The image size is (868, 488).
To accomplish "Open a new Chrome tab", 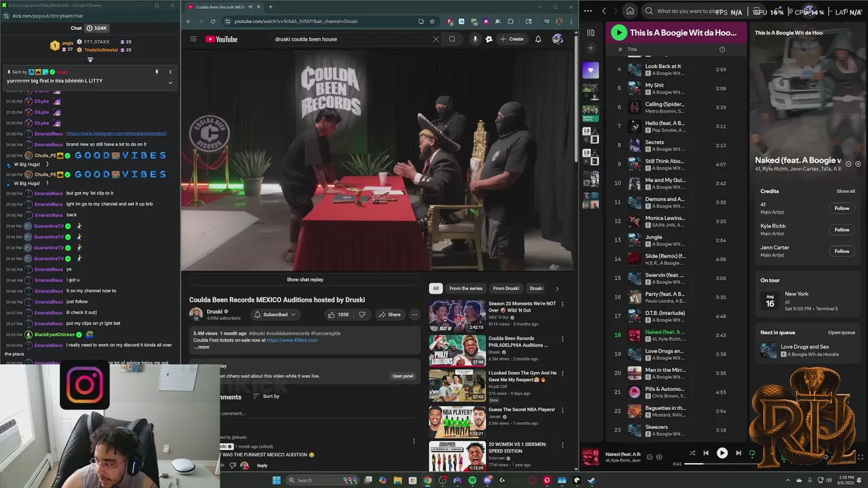I will click(x=271, y=7).
